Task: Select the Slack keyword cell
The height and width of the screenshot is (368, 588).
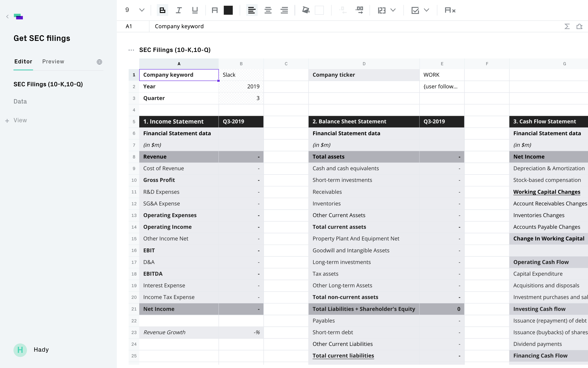Action: coord(241,75)
